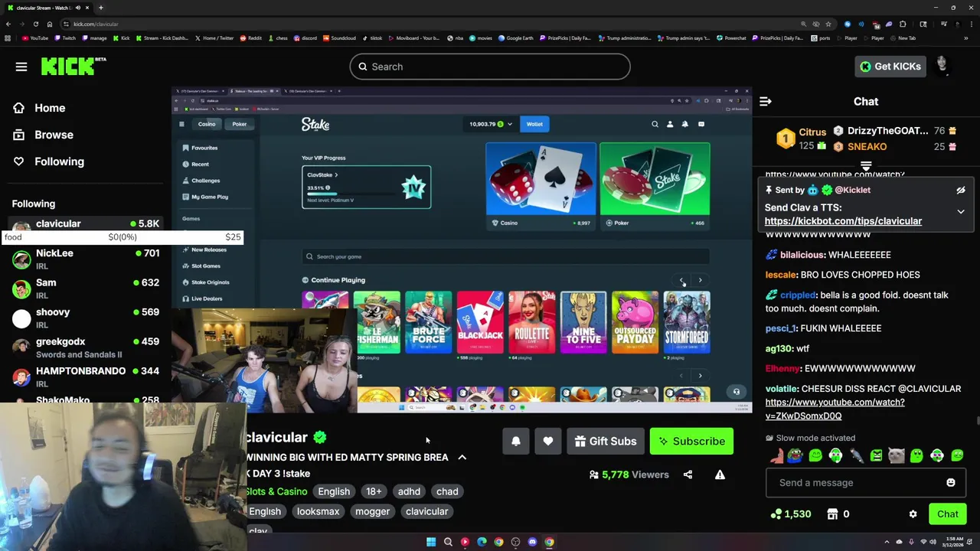This screenshot has width=980, height=551.
Task: Hide the pinned Kicklet message
Action: pos(960,190)
